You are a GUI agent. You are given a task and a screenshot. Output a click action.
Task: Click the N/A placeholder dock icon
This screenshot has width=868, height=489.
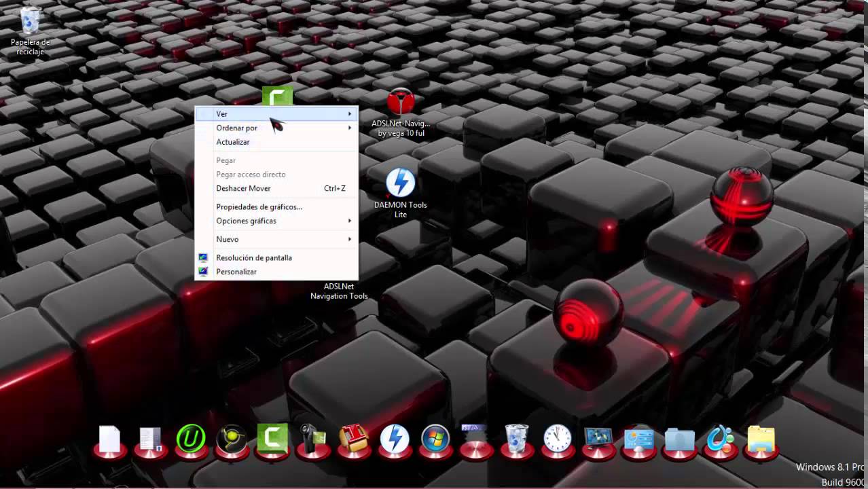tap(476, 439)
